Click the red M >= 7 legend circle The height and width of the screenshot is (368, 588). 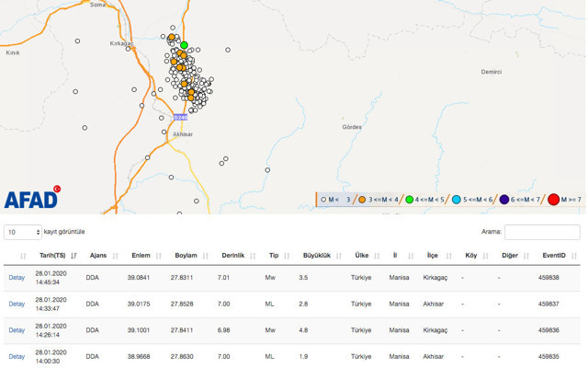tap(553, 200)
